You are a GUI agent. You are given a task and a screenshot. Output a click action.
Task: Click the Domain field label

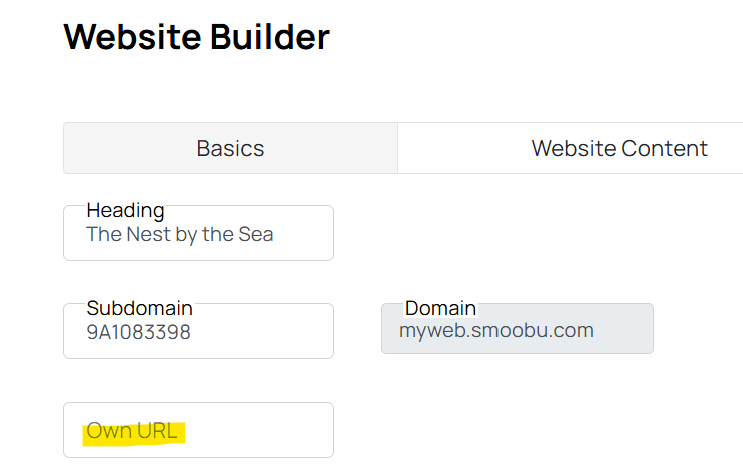point(440,308)
